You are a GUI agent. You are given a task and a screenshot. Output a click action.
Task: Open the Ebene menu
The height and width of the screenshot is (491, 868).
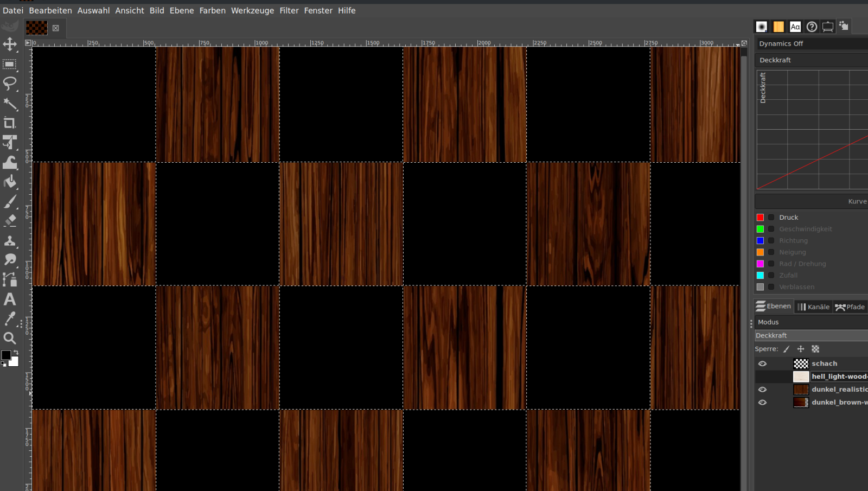(x=182, y=10)
